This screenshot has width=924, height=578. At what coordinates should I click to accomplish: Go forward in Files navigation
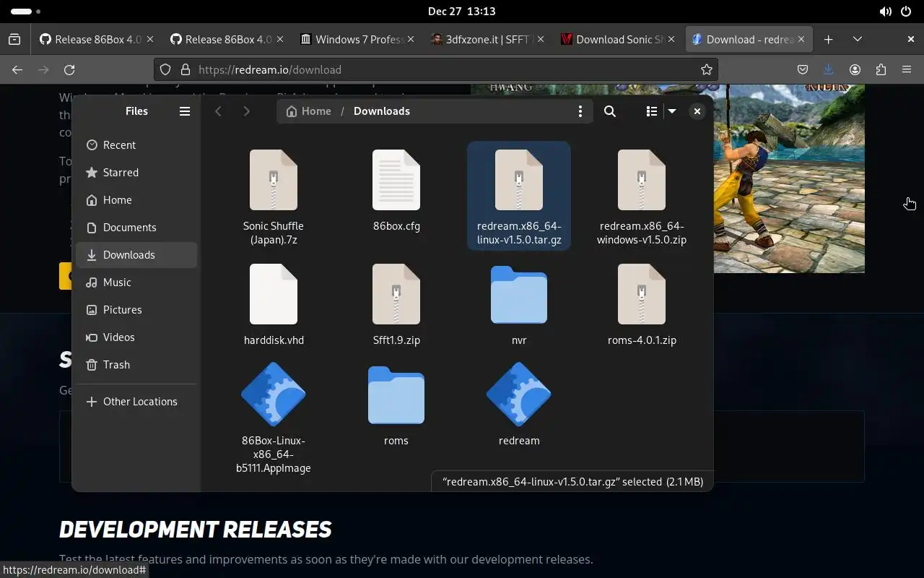tap(246, 111)
